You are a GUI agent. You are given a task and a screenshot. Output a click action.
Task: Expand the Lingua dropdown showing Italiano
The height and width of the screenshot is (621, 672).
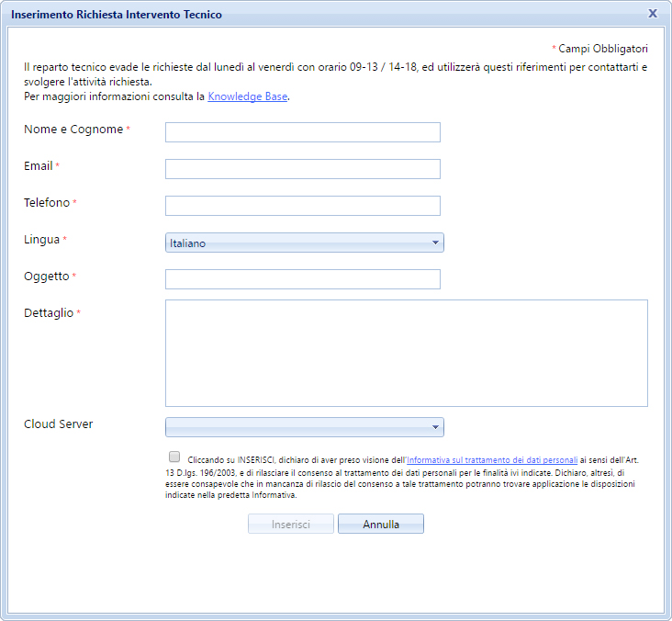tap(304, 243)
